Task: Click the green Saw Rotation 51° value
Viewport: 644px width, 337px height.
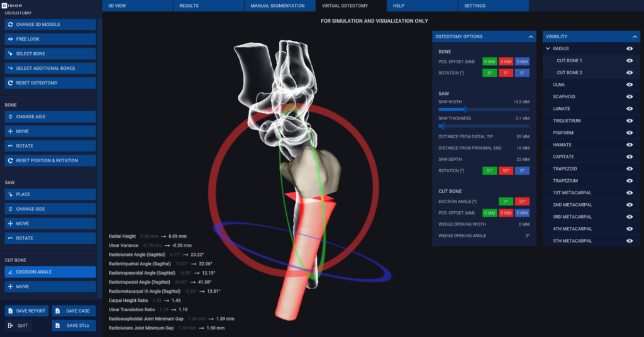Action: point(489,171)
